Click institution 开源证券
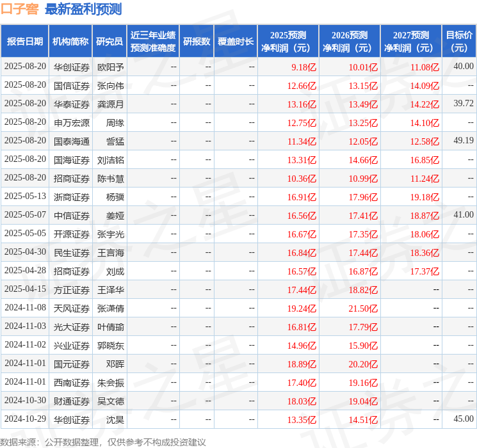Viewport: 477px width, 448px height. [72, 234]
